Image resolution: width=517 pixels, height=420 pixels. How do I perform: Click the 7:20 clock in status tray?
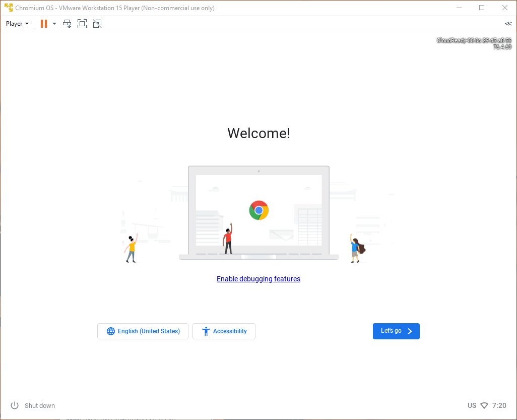tap(499, 405)
